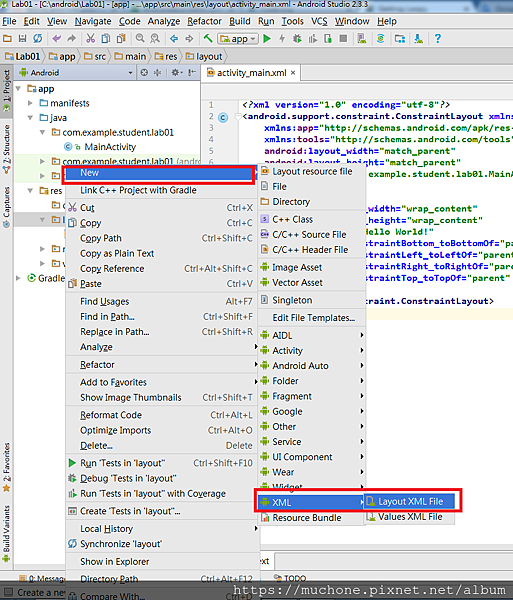Expand the Activity submenu arrow
Image resolution: width=513 pixels, height=600 pixels.
tap(362, 350)
